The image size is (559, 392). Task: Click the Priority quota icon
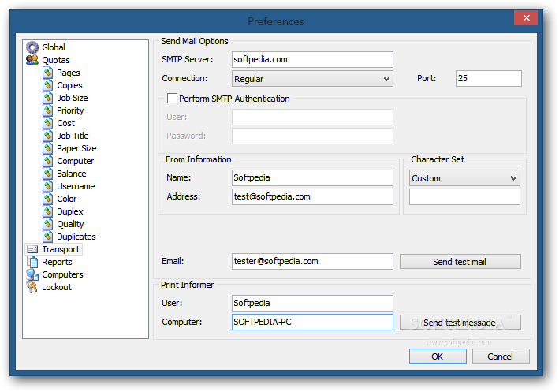coord(48,110)
